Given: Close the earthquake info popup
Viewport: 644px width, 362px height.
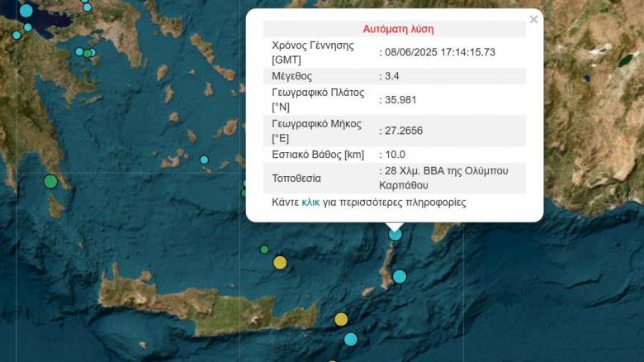Looking at the screenshot, I should click(533, 19).
